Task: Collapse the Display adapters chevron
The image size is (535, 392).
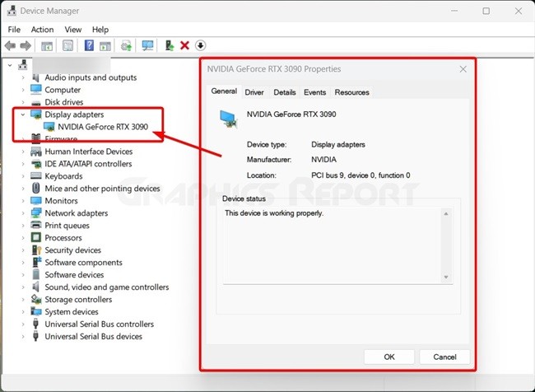Action: coord(22,114)
